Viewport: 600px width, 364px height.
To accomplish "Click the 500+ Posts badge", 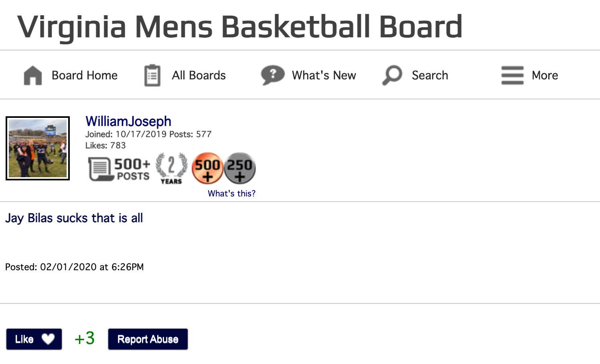I will [119, 169].
